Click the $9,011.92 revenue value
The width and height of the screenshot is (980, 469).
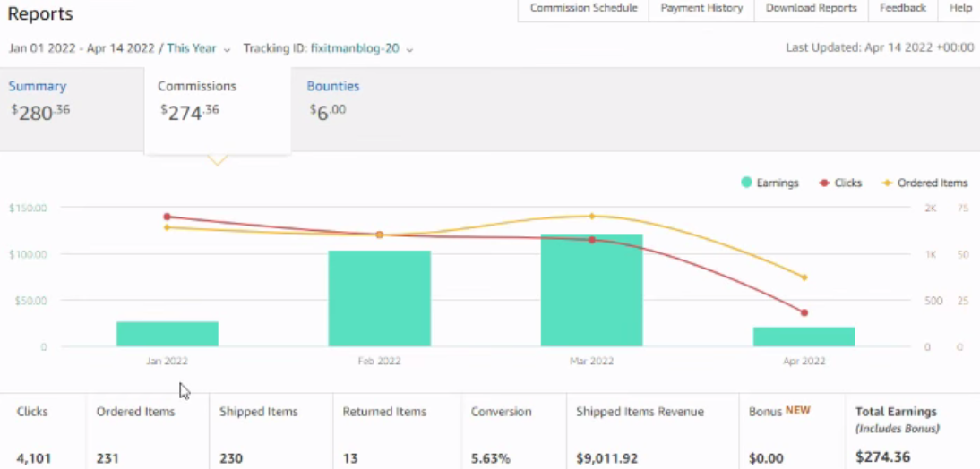[606, 457]
